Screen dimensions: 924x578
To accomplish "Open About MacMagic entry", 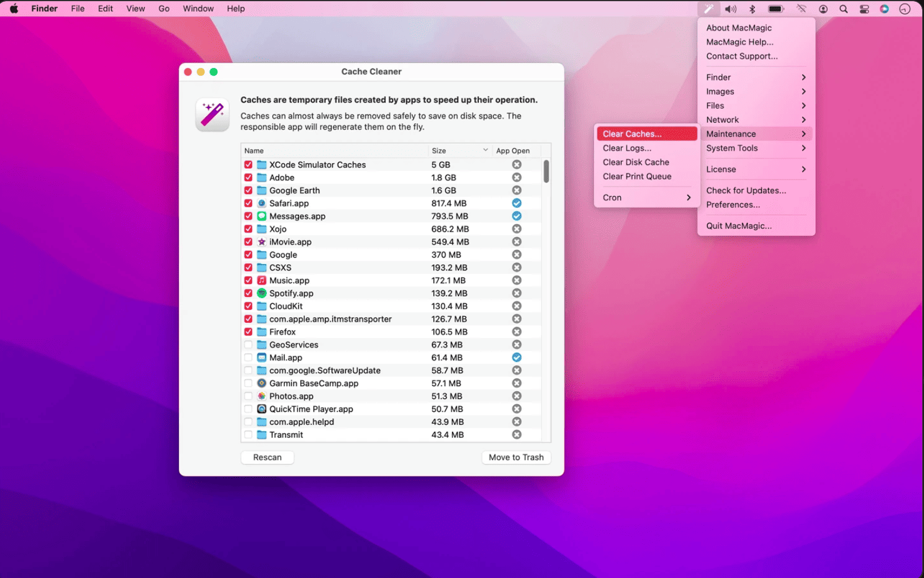I will click(x=756, y=28).
